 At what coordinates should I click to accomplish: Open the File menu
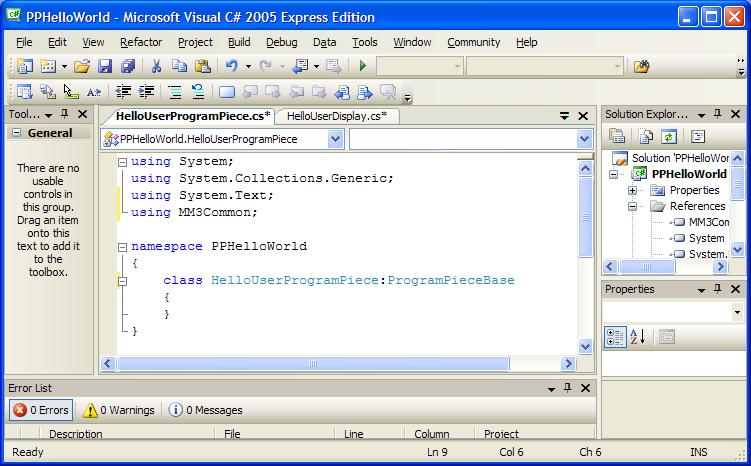(24, 42)
